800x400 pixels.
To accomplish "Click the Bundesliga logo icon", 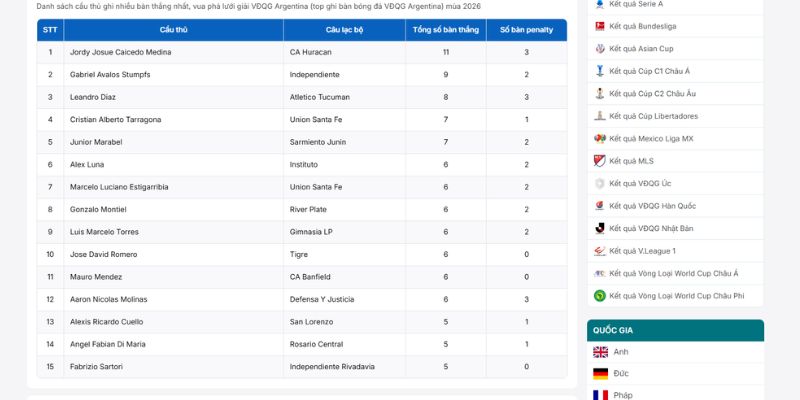I will pos(600,26).
